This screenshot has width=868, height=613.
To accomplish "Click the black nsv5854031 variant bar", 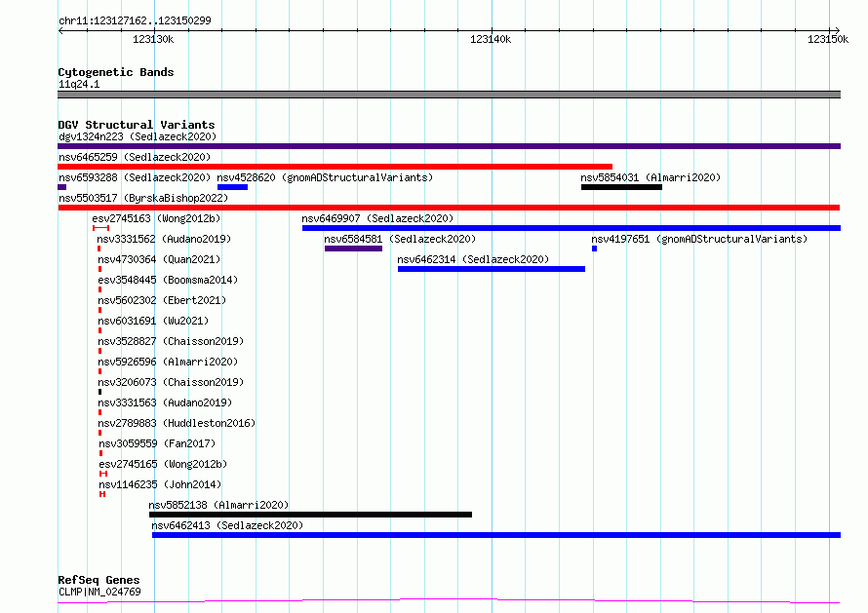I will tap(621, 187).
